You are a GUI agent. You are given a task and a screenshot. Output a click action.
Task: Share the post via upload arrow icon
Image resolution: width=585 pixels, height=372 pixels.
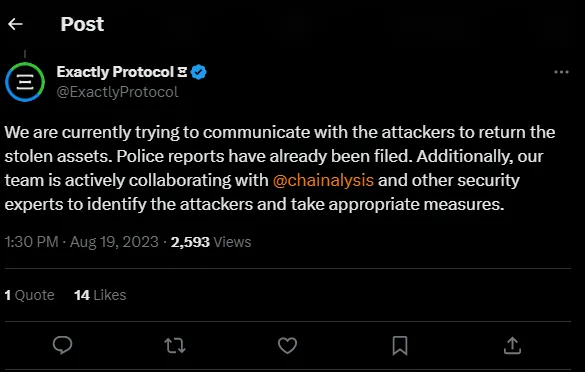tap(512, 345)
